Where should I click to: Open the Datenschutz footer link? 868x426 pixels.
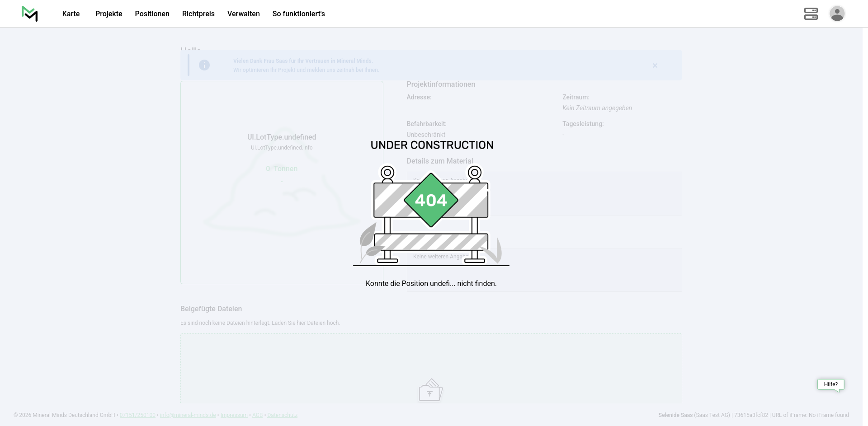tap(282, 415)
